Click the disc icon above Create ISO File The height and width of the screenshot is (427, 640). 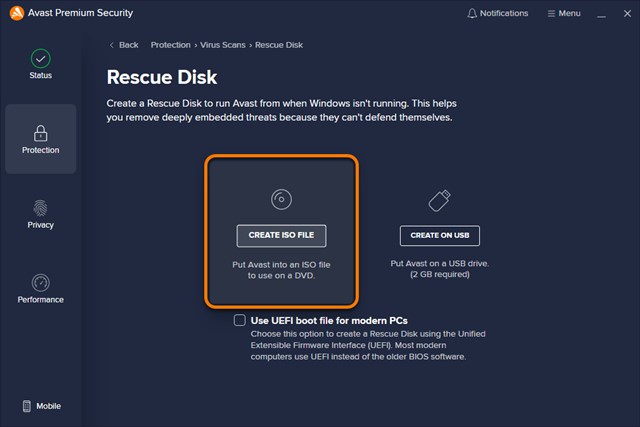(281, 199)
